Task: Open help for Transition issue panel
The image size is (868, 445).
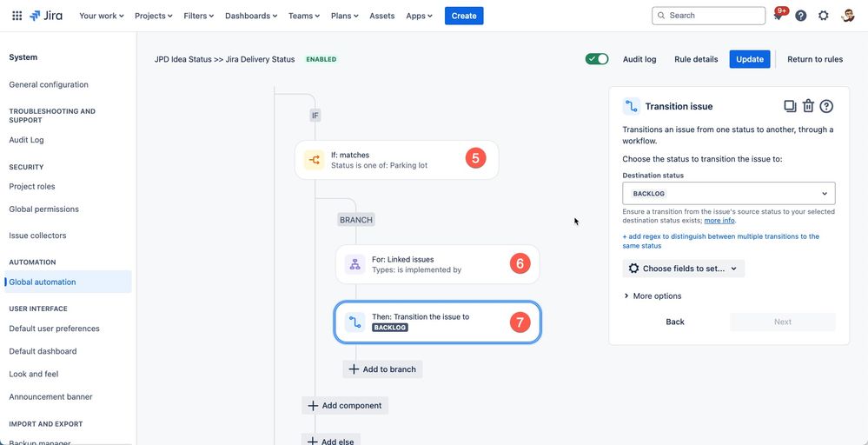Action: pyautogui.click(x=826, y=106)
